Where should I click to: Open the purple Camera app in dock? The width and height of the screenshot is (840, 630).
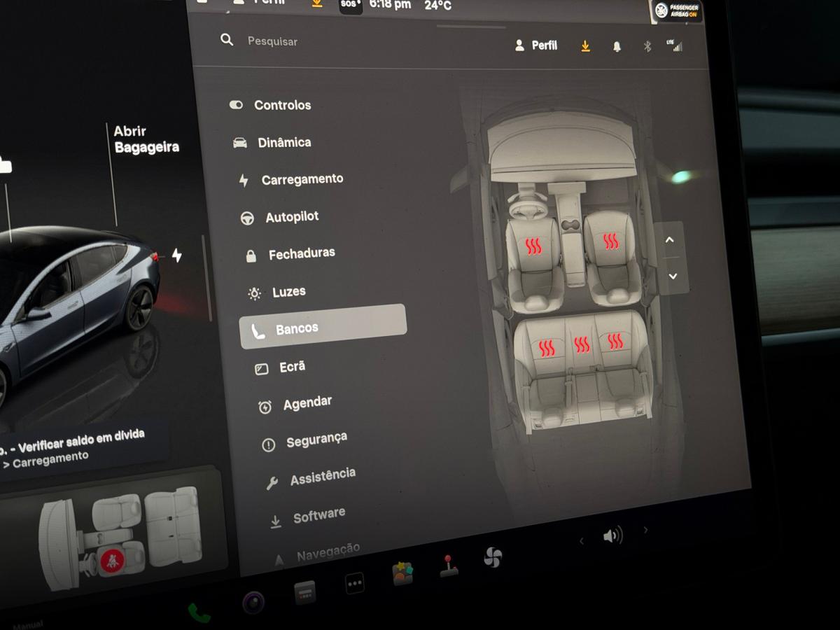pyautogui.click(x=253, y=602)
